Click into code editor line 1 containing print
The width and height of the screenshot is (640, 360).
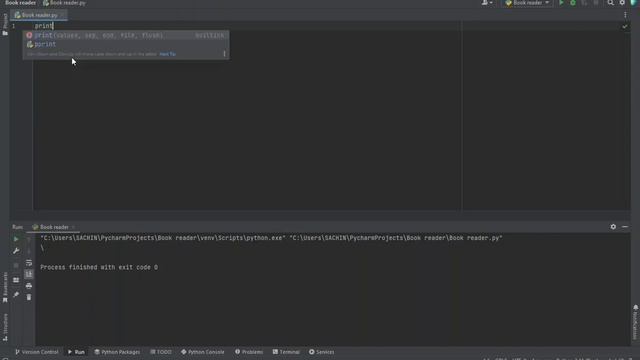44,26
